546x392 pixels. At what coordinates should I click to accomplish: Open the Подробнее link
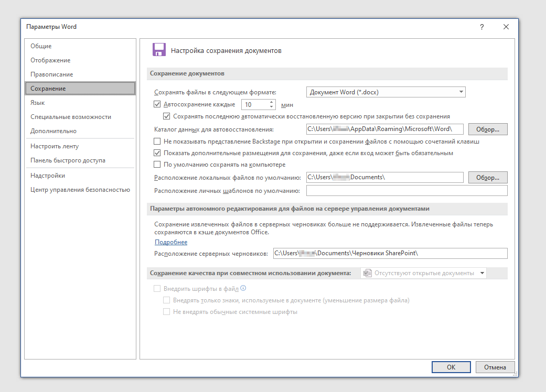[x=171, y=242]
